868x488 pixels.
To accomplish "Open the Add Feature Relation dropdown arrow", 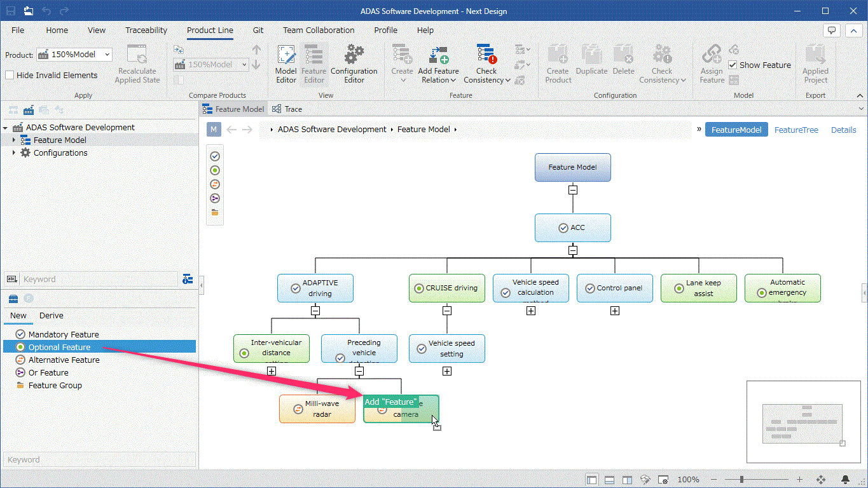I will coord(453,80).
